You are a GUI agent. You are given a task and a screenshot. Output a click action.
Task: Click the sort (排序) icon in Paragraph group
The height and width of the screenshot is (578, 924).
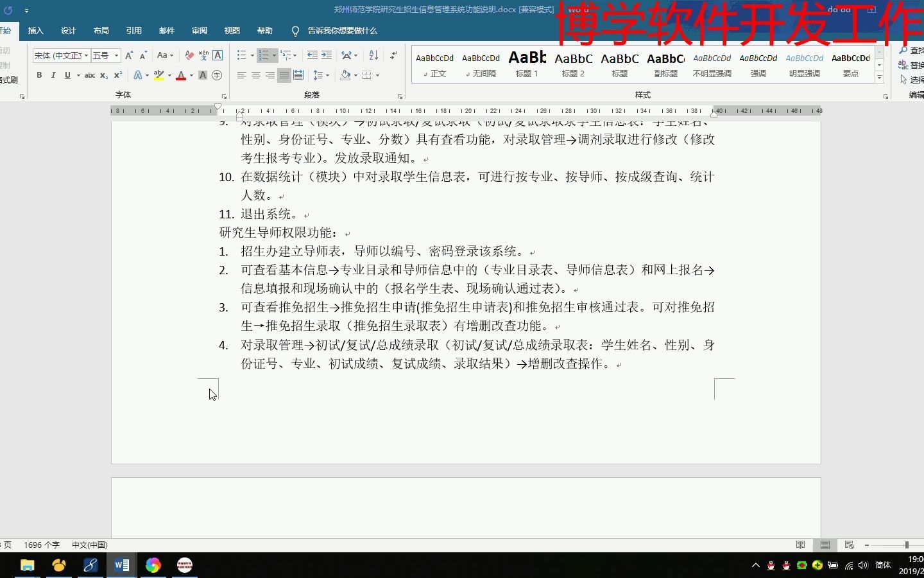373,55
